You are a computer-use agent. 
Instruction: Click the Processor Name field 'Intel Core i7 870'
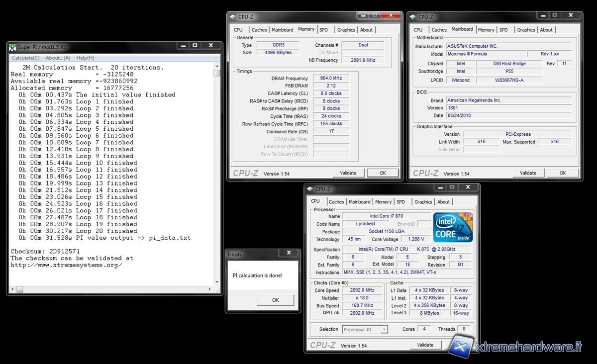pyautogui.click(x=386, y=216)
